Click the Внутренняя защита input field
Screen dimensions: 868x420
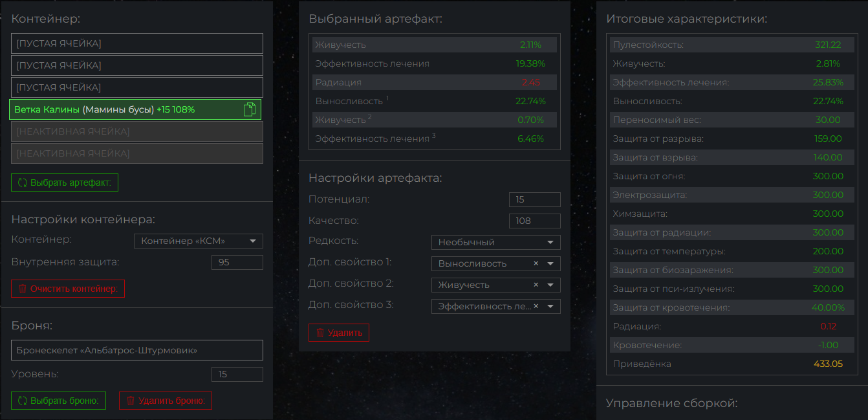tap(237, 262)
